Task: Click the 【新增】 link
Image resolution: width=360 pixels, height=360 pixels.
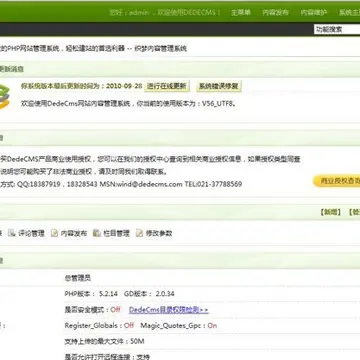Action: [x=330, y=212]
